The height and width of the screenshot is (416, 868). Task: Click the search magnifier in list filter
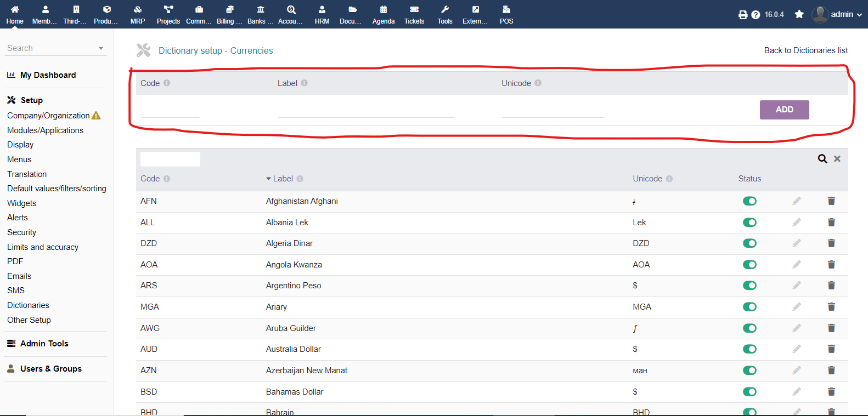point(822,159)
